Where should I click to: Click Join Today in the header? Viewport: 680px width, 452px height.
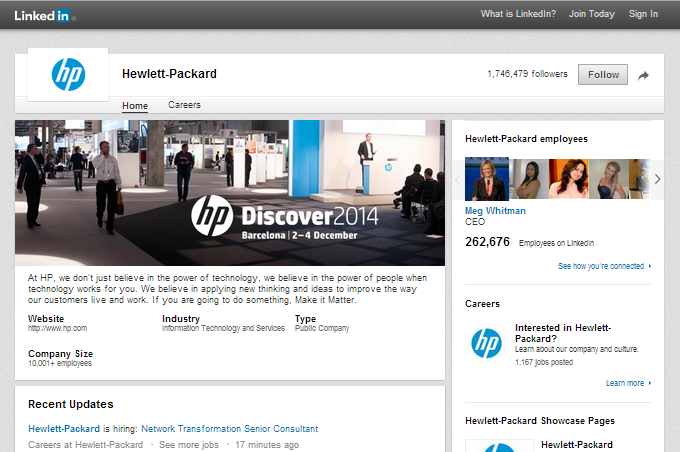pos(592,14)
